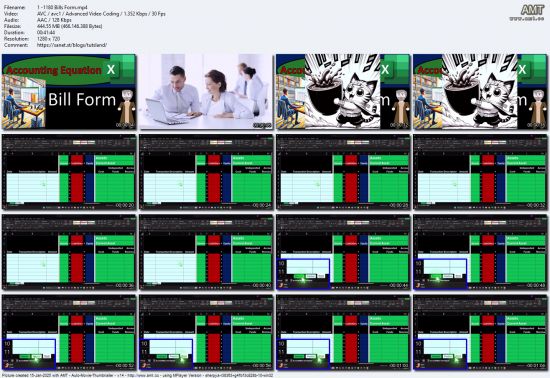The width and height of the screenshot is (550, 378).
Task: Click the 'AAC / 128 Kbps' audio value
Action: tap(54, 20)
